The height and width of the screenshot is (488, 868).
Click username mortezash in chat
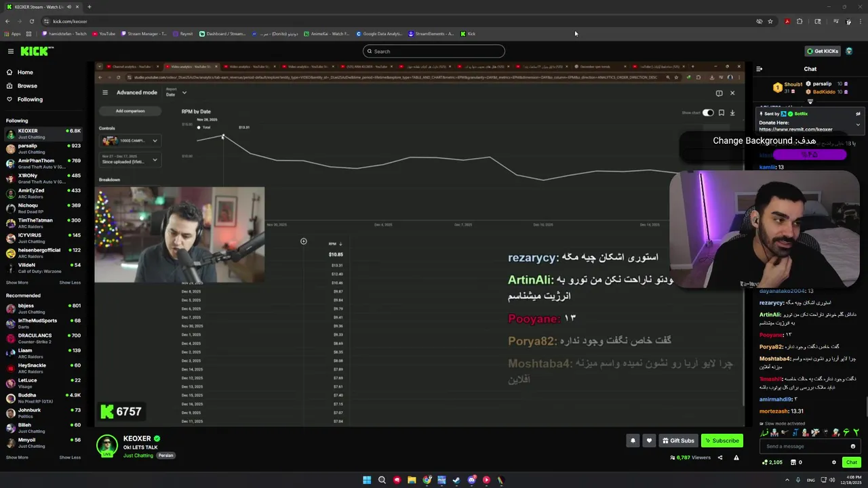coord(774,411)
